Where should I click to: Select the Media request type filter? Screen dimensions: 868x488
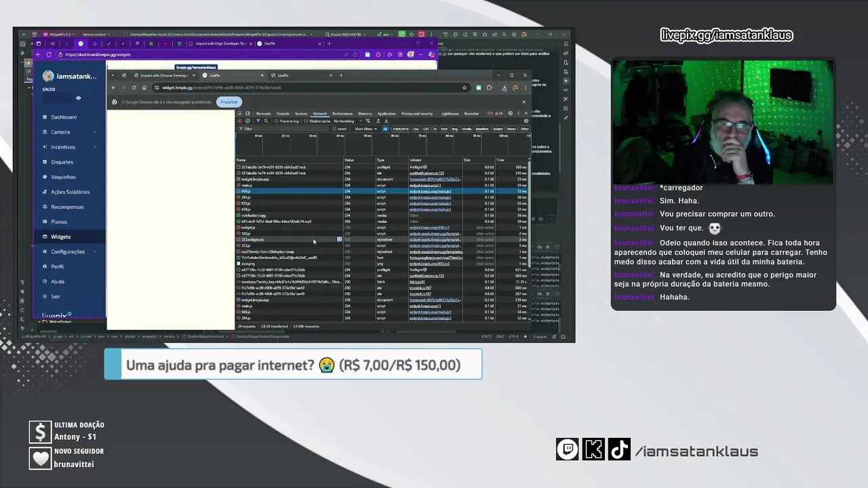(x=465, y=129)
